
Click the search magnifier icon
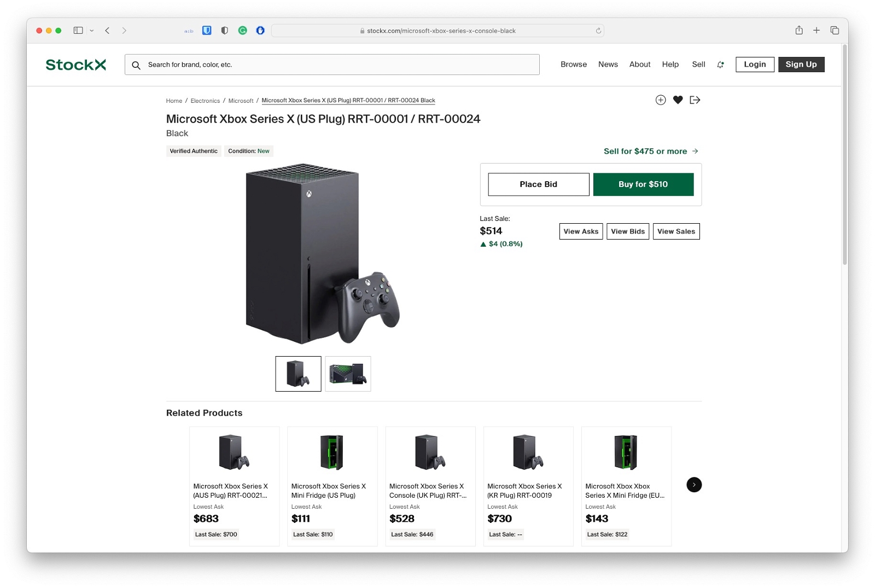[136, 65]
